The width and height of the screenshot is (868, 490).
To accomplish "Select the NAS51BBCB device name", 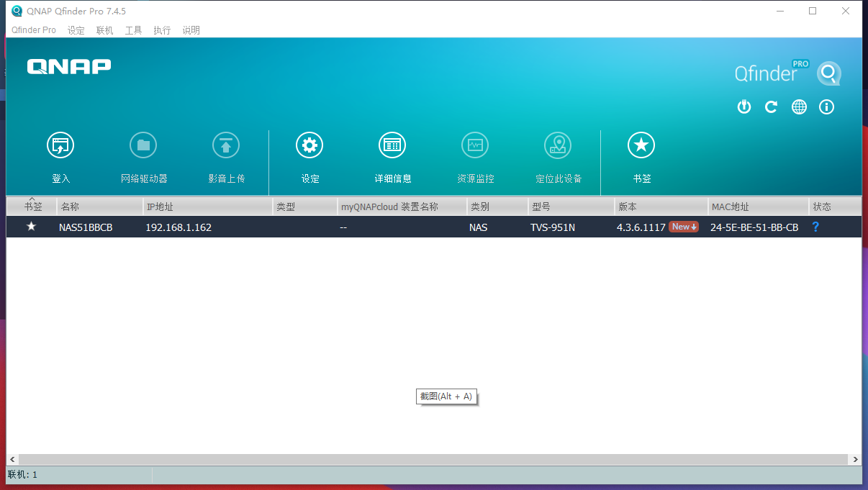I will click(86, 227).
